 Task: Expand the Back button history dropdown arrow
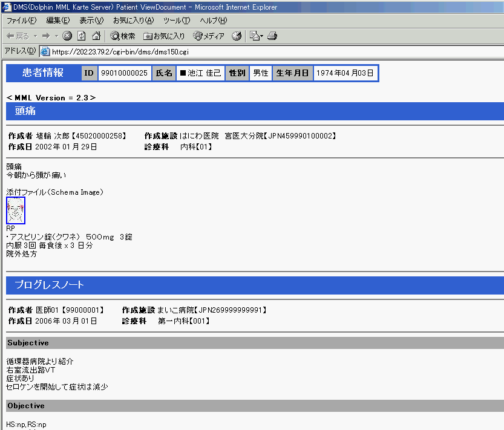pos(35,36)
